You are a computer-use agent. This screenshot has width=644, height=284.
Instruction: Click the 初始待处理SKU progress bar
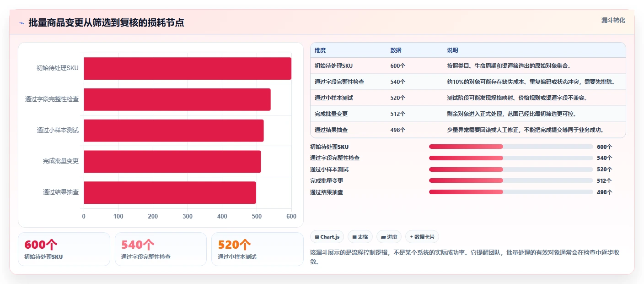[x=511, y=147]
